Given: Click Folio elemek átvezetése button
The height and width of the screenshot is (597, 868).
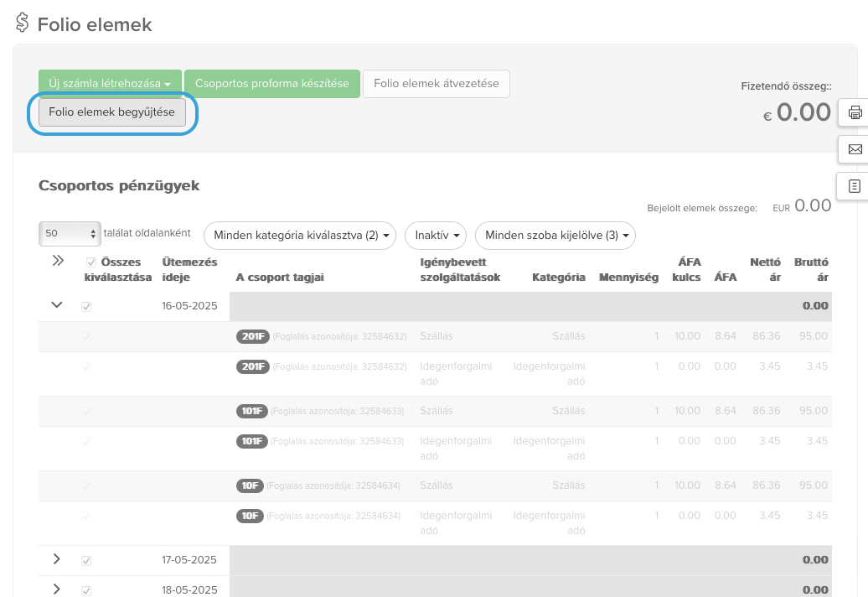Looking at the screenshot, I should (x=436, y=84).
